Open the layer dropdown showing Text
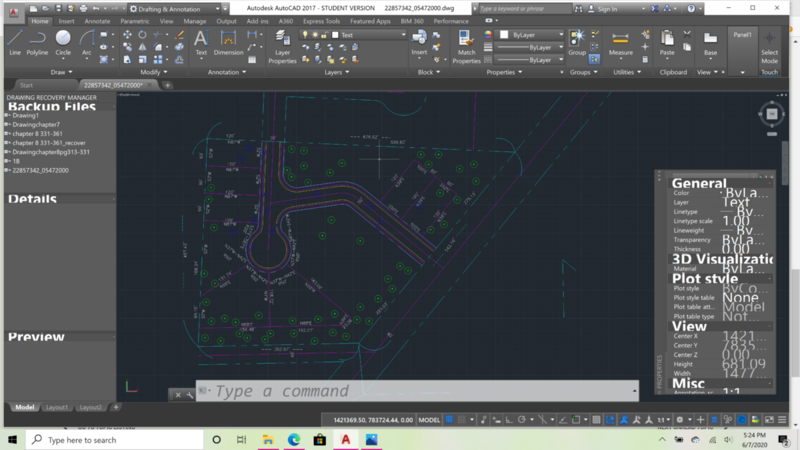The height and width of the screenshot is (450, 800). click(x=371, y=34)
